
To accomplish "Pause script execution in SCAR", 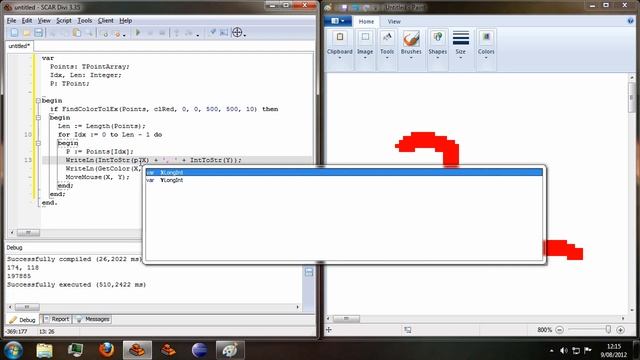I will point(150,33).
